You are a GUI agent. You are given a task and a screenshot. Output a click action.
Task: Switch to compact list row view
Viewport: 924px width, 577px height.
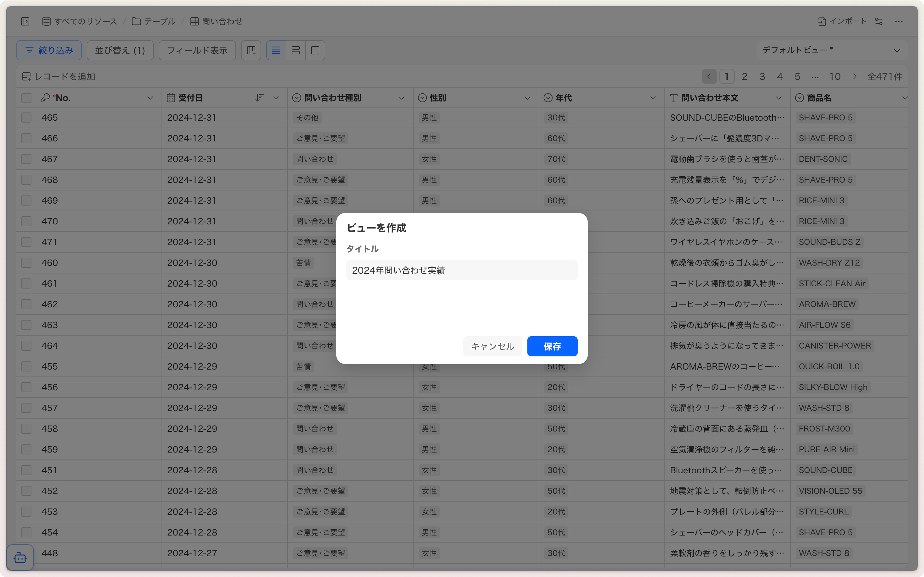coord(276,50)
